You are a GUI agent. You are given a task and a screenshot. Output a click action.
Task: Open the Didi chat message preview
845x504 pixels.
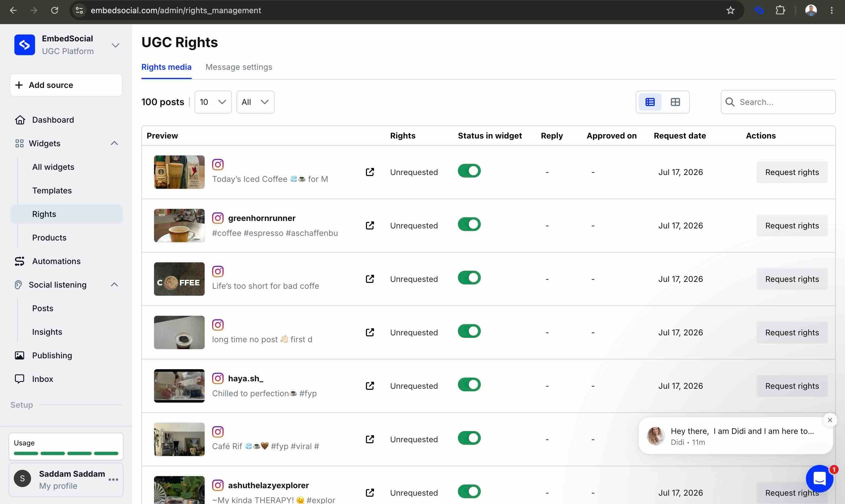click(x=735, y=436)
